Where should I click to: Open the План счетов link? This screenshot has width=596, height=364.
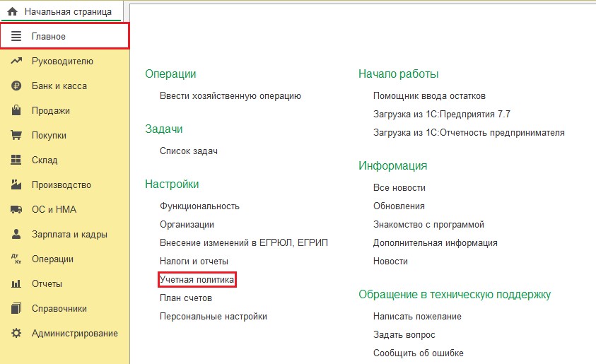pyautogui.click(x=186, y=298)
